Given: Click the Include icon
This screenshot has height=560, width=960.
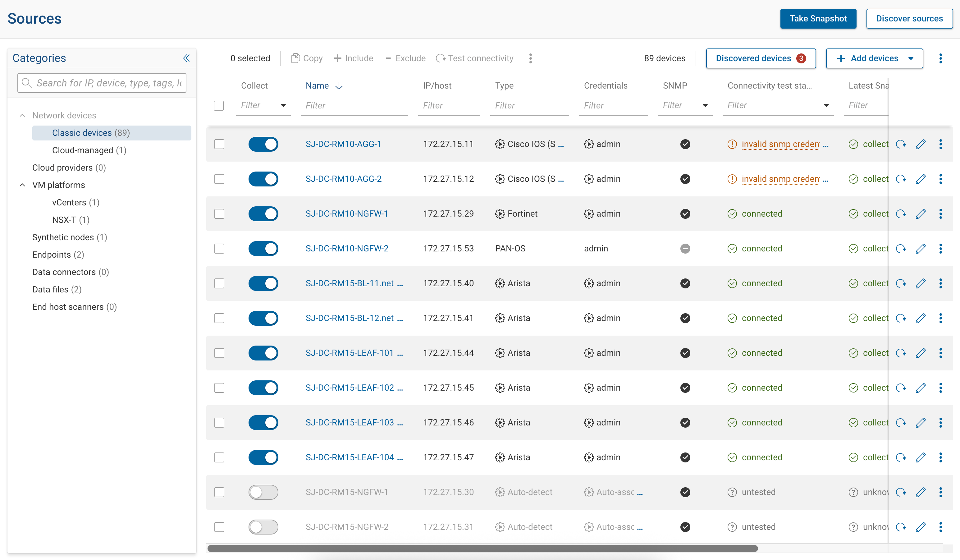Looking at the screenshot, I should coord(338,58).
